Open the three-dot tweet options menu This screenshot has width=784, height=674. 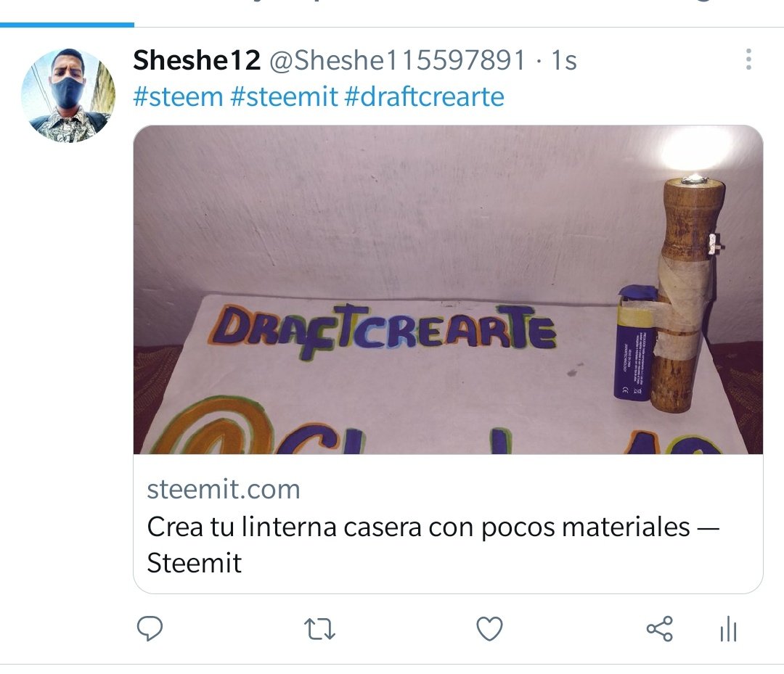tap(748, 59)
